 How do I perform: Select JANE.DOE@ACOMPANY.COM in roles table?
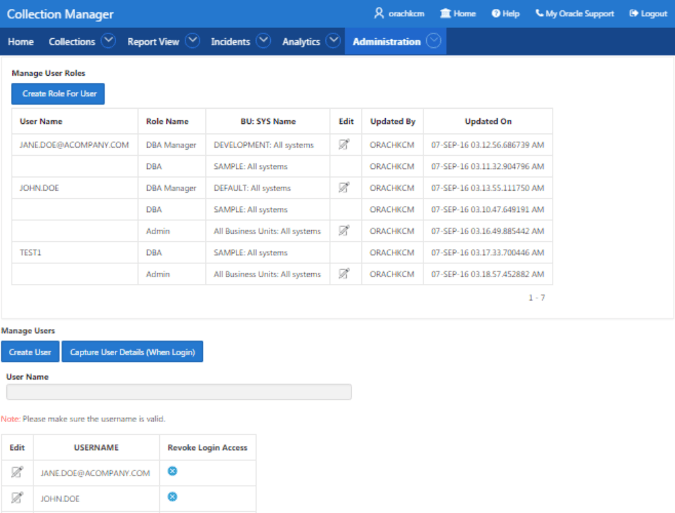(74, 145)
